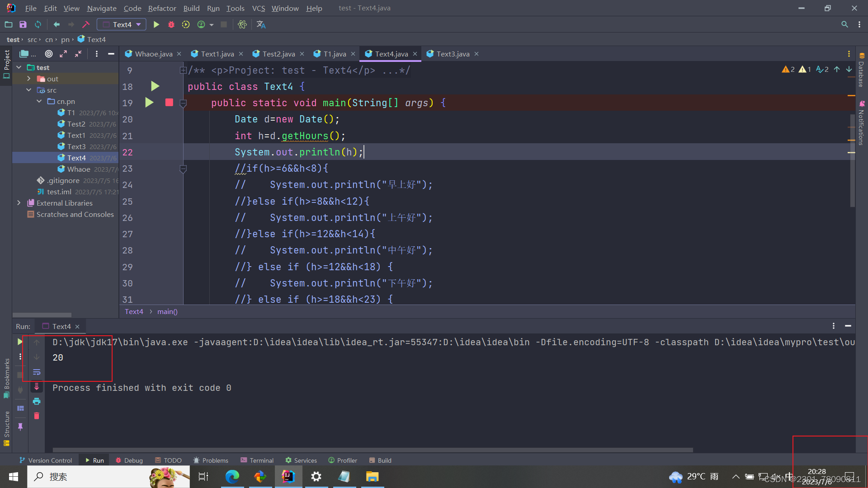Click the print icon in Run panel
This screenshot has width=868, height=488.
(x=37, y=401)
